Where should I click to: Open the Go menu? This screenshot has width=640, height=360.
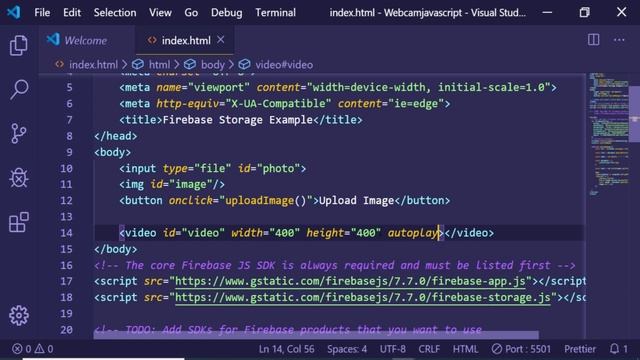[191, 13]
